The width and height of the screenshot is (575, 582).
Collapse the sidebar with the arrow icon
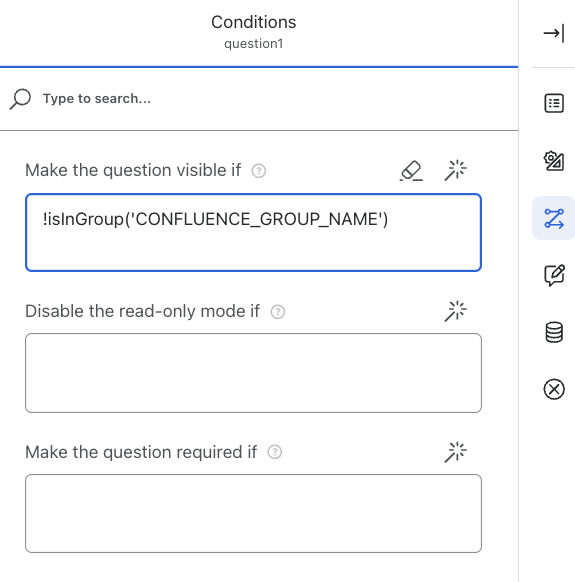coord(553,33)
